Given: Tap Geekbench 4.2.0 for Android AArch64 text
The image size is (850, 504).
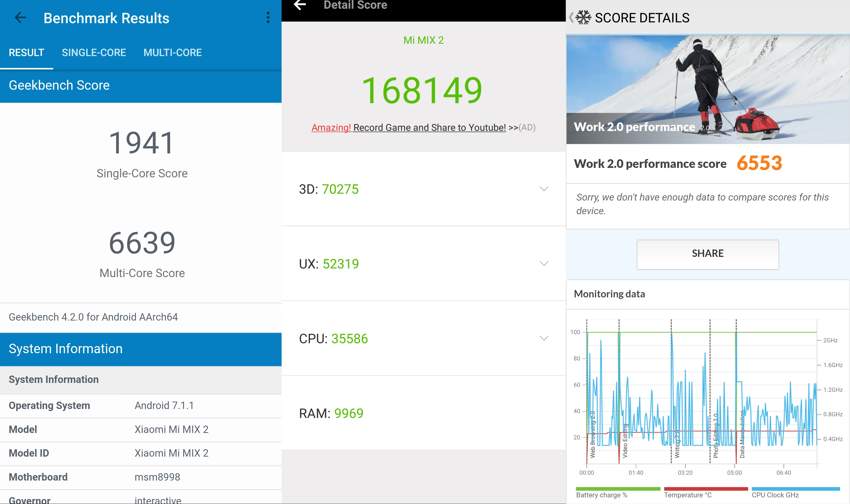Looking at the screenshot, I should [x=93, y=317].
